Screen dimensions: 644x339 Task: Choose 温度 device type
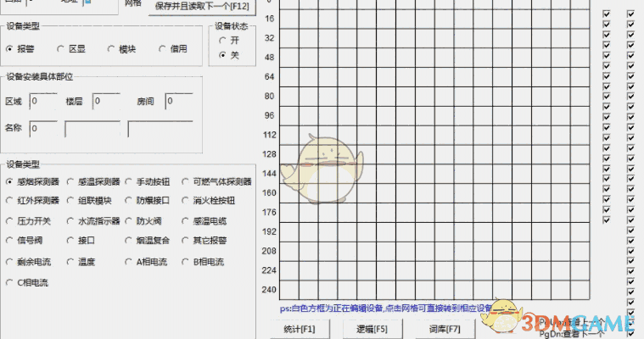click(81, 261)
